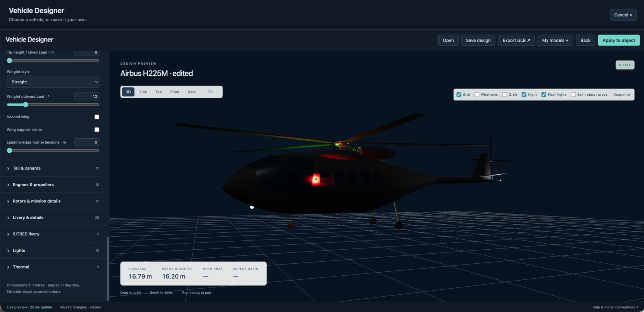Click the Open button
This screenshot has width=644, height=312.
[448, 40]
